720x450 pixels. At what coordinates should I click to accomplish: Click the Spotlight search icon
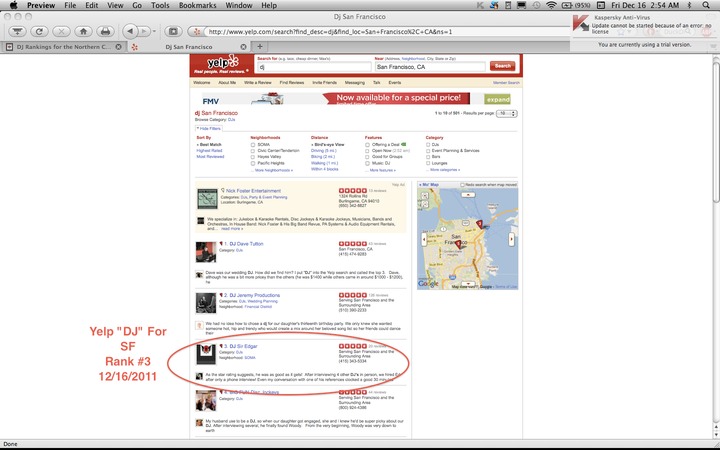(706, 6)
